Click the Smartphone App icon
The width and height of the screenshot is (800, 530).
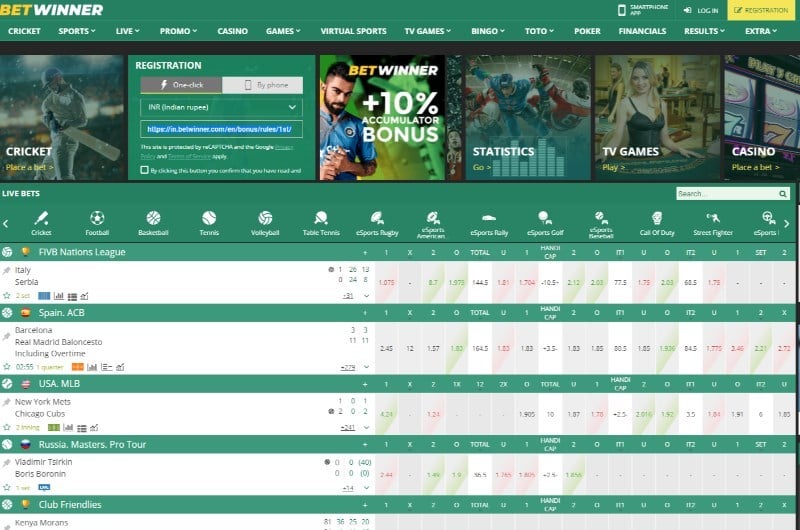pos(621,10)
